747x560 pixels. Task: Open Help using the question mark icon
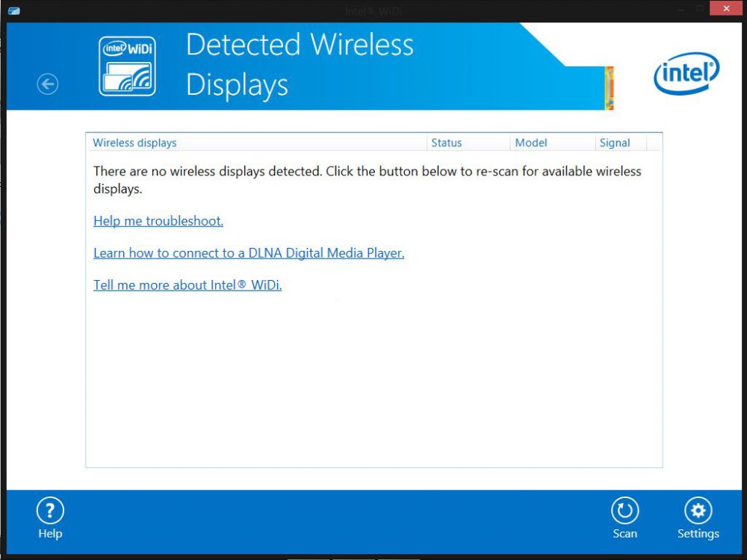click(x=50, y=511)
